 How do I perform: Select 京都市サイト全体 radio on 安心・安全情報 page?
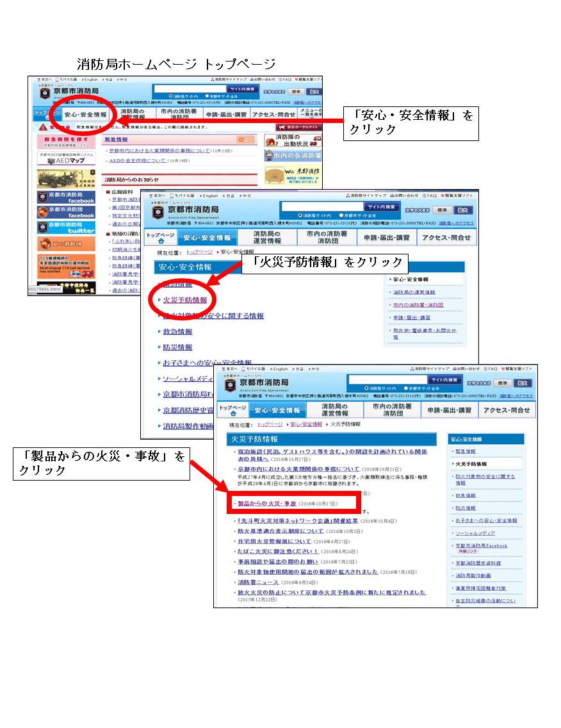[x=341, y=215]
